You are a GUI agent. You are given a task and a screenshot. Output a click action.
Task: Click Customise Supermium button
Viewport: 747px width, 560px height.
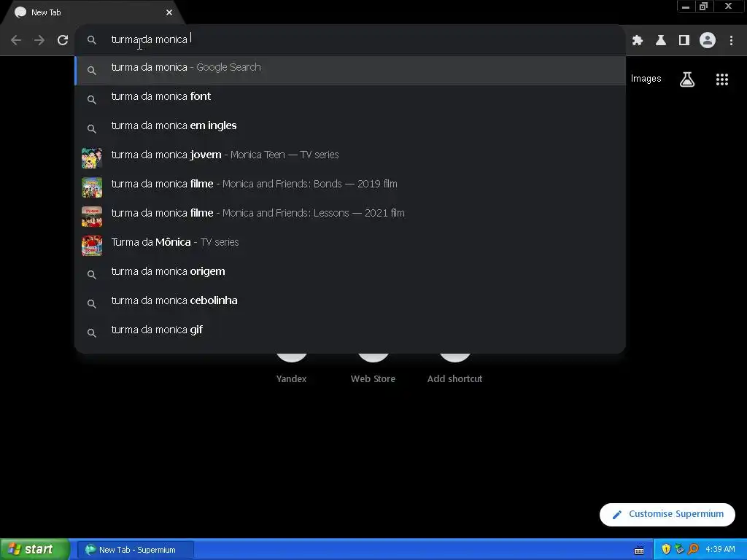tap(667, 514)
